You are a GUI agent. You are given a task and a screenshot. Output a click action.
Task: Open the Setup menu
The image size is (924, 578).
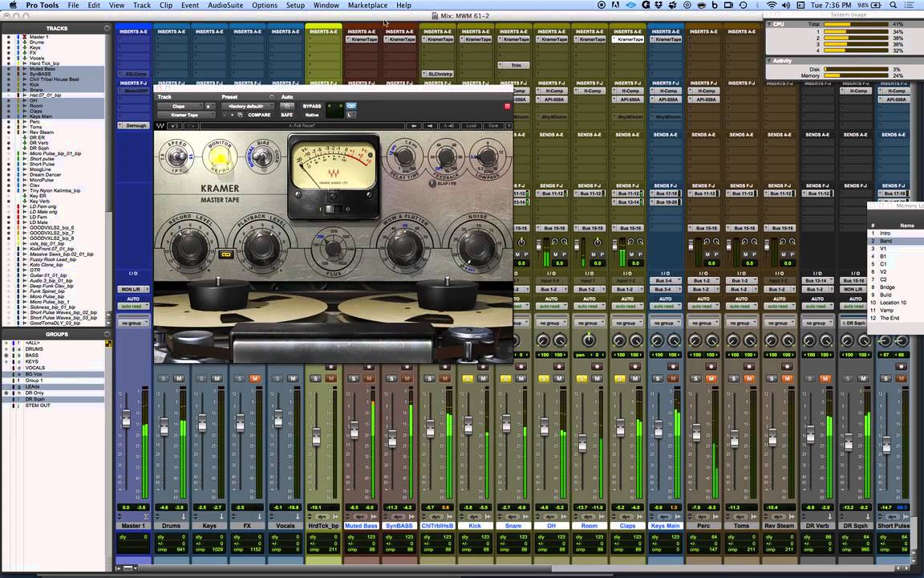pos(295,6)
